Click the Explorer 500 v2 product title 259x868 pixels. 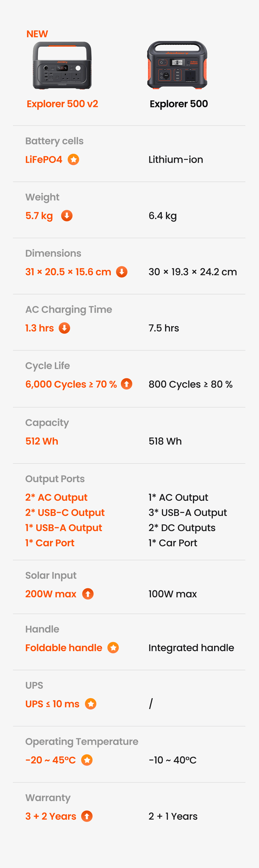(62, 104)
